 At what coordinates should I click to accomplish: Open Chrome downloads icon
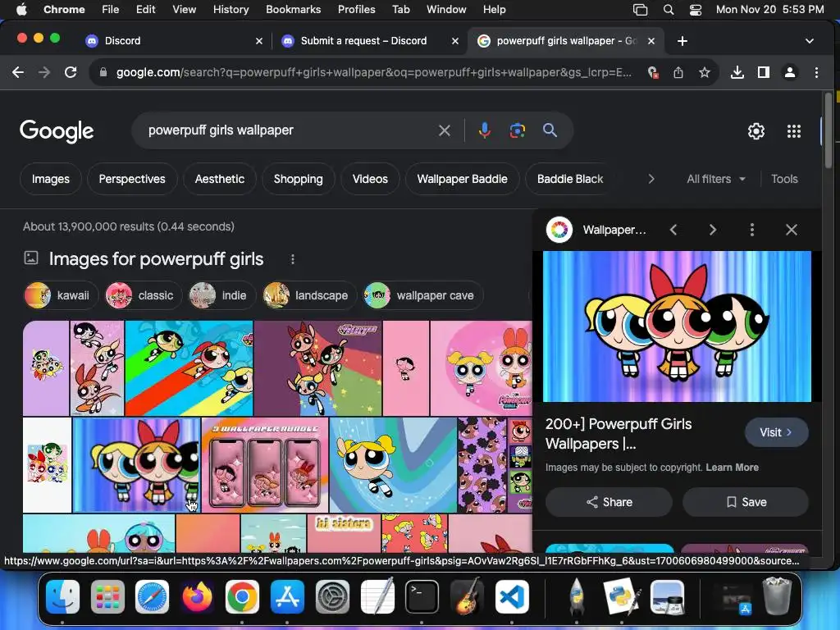737,72
